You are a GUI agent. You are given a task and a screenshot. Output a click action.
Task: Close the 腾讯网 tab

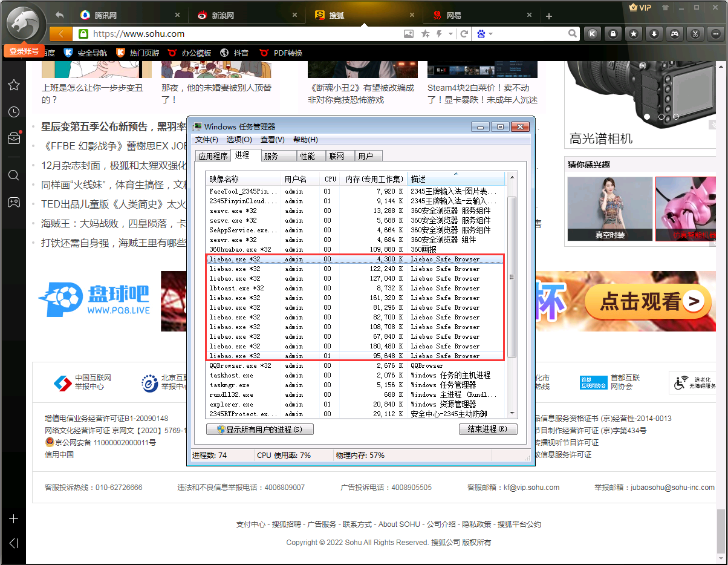pos(177,15)
